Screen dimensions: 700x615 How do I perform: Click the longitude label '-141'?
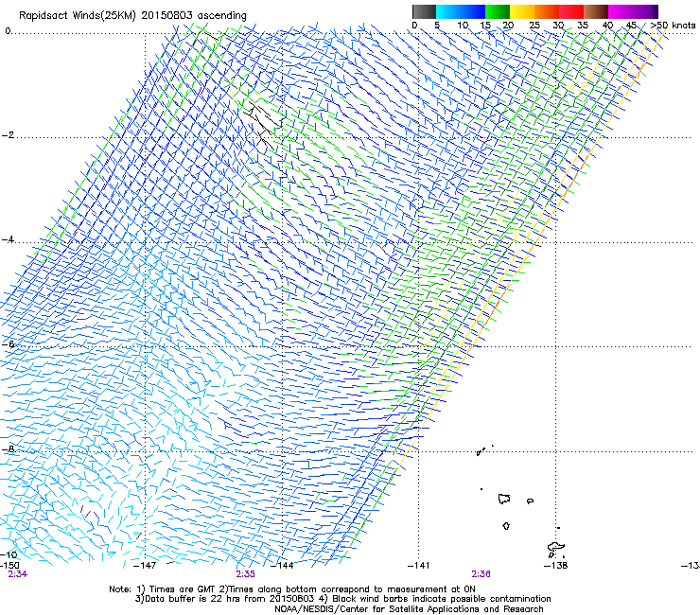419,566
